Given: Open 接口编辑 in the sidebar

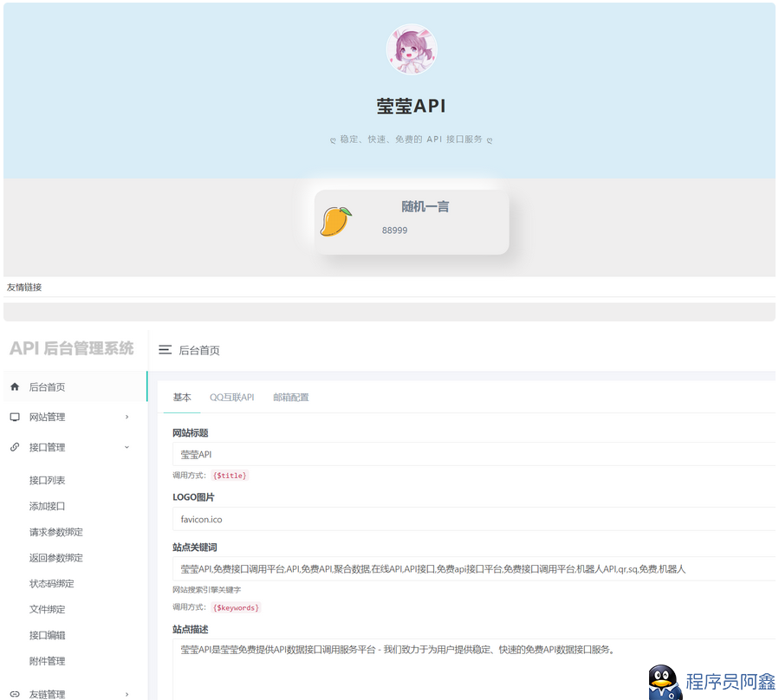Looking at the screenshot, I should (x=47, y=635).
